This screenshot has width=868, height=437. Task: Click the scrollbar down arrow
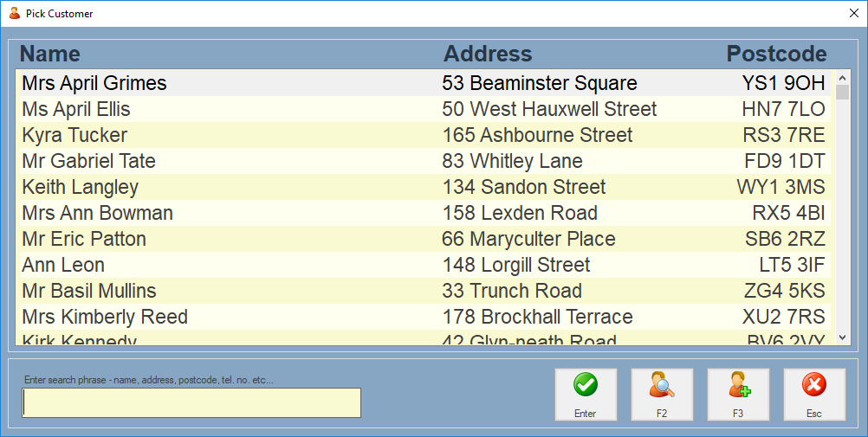842,338
